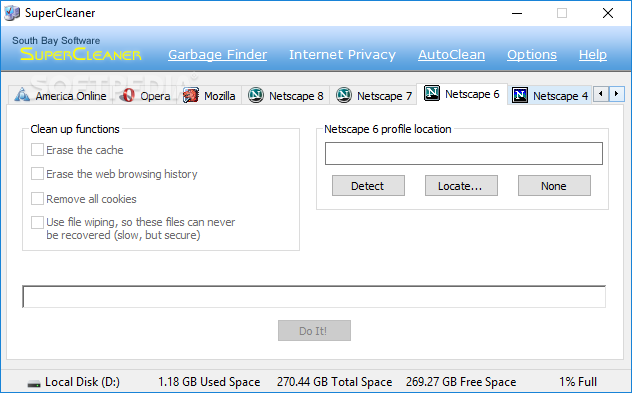Open the AutoClean link

tap(451, 55)
